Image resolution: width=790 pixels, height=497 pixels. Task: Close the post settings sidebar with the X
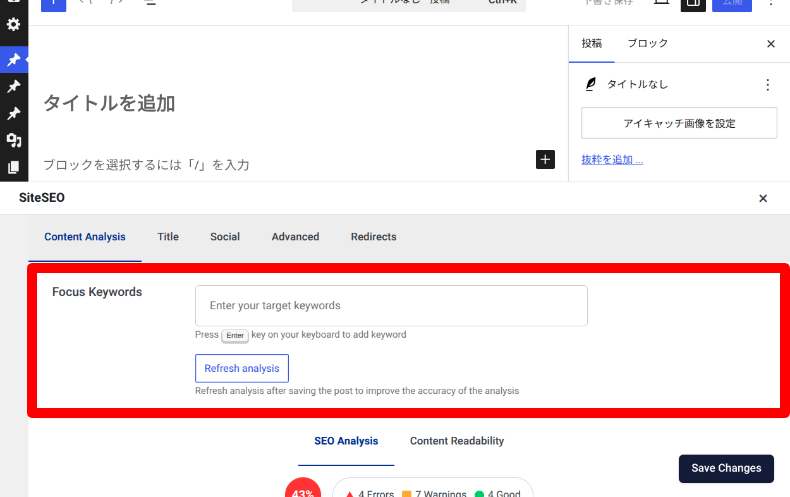pos(770,44)
